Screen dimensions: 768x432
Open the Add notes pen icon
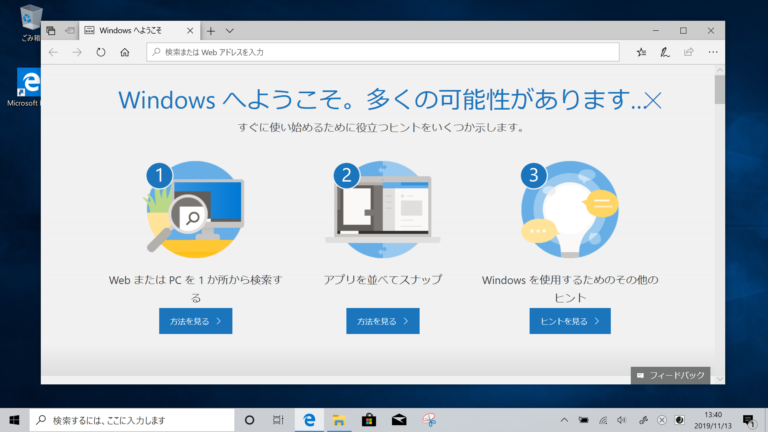(x=665, y=52)
